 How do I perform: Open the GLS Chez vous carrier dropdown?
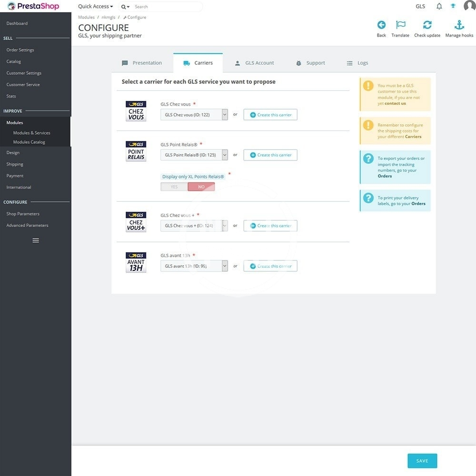pos(194,115)
